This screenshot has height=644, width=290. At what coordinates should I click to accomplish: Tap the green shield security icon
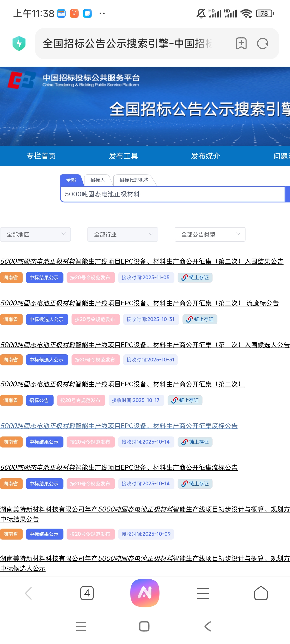tap(19, 43)
